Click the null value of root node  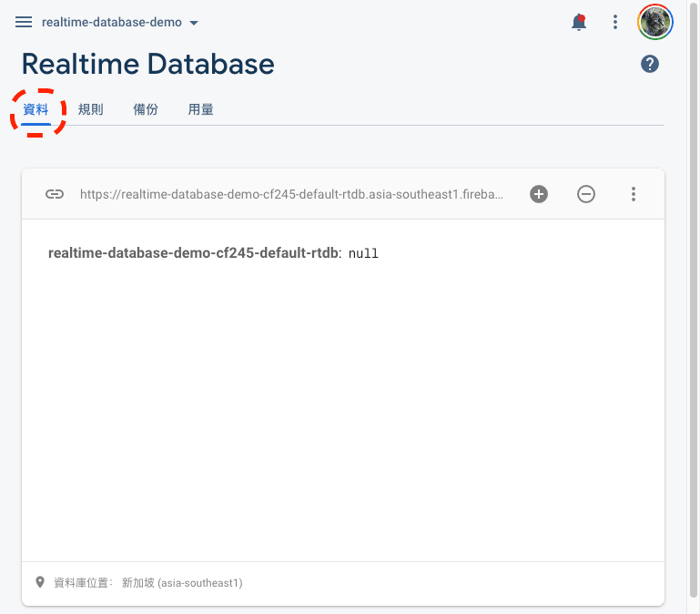point(363,253)
